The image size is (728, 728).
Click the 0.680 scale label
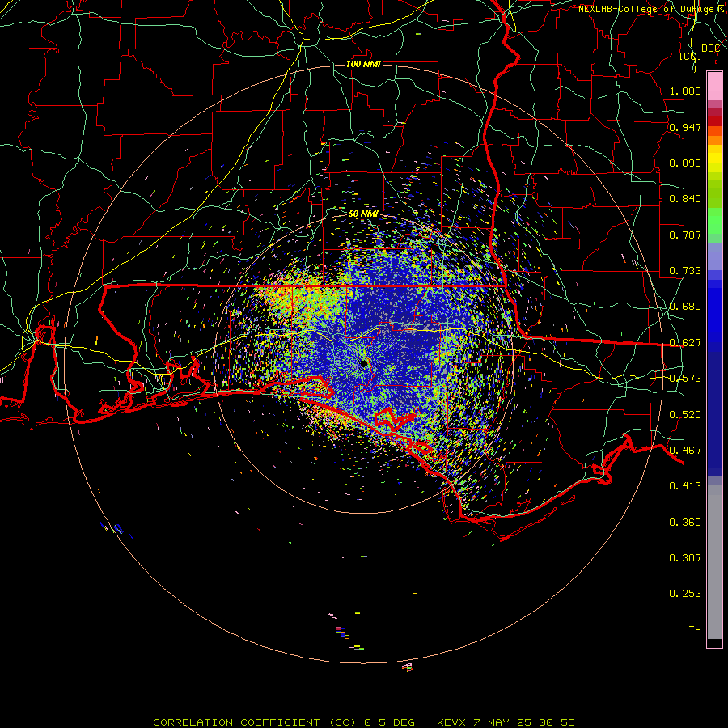[685, 307]
